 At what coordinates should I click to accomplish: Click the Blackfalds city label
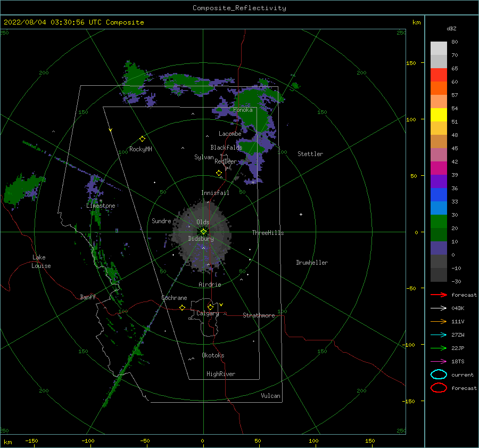pyautogui.click(x=226, y=148)
